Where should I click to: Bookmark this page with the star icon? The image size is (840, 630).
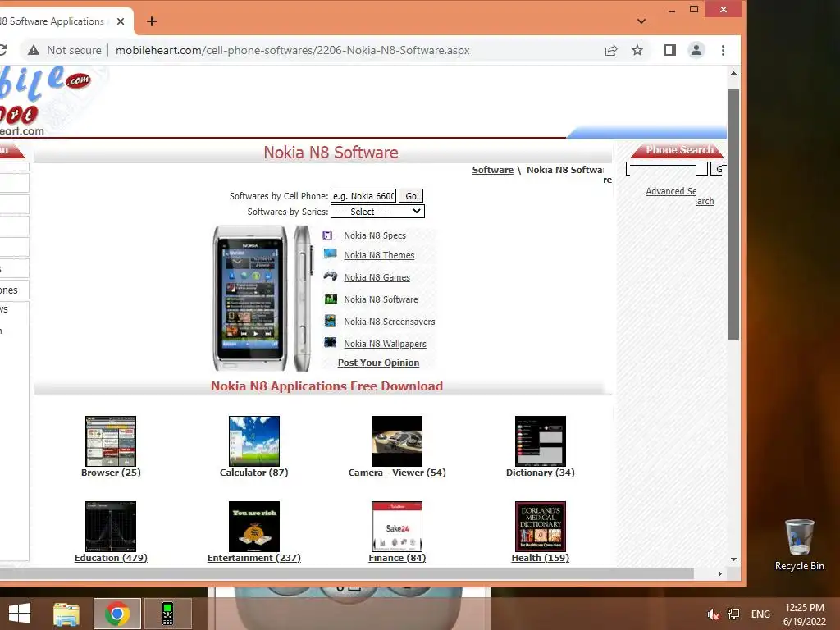click(x=637, y=50)
